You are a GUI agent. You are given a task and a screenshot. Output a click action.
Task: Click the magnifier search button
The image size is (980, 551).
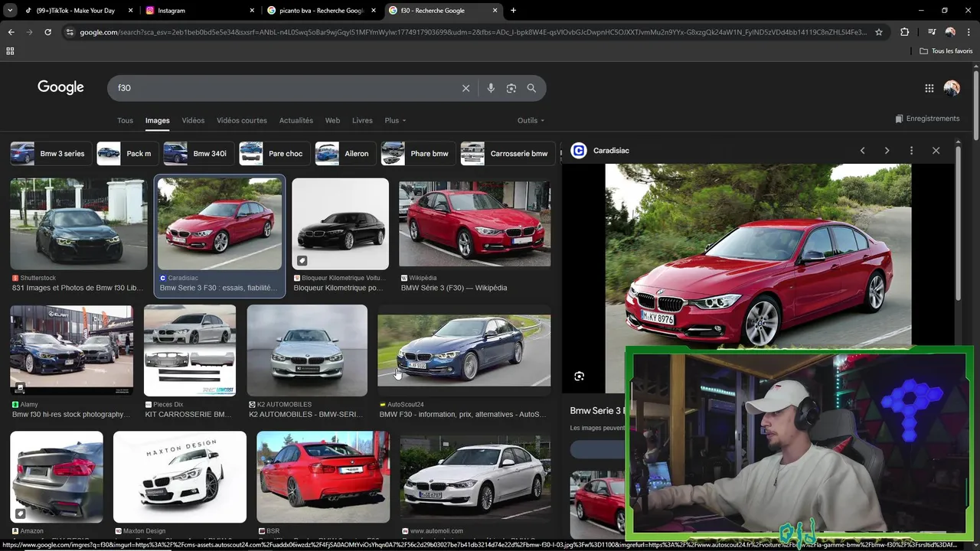click(x=531, y=88)
